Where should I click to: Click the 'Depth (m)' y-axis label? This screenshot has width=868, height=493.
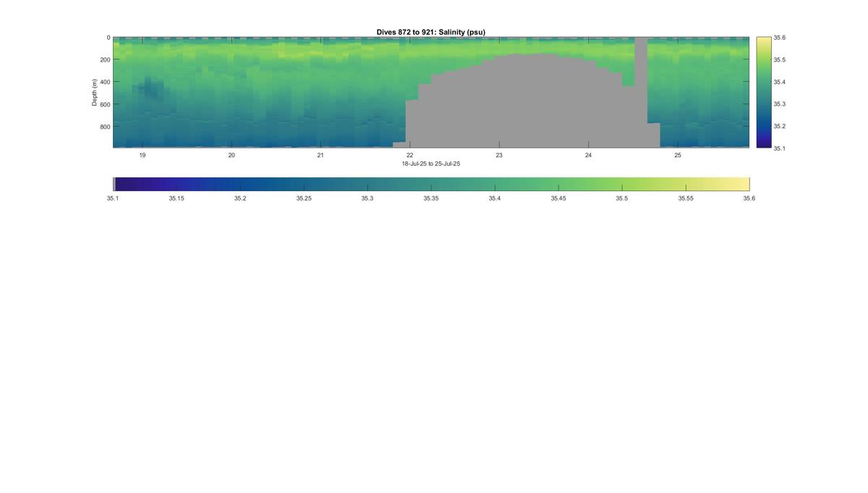click(94, 93)
